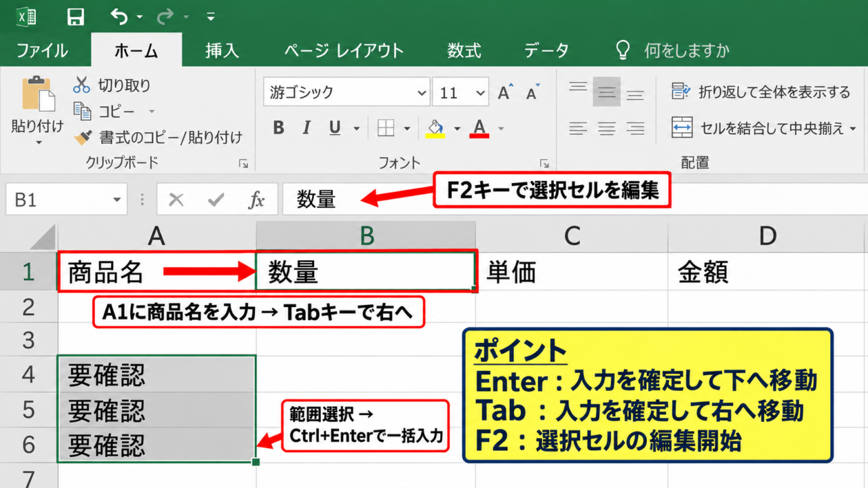Open the Undo history dropdown arrow
868x488 pixels.
[139, 17]
